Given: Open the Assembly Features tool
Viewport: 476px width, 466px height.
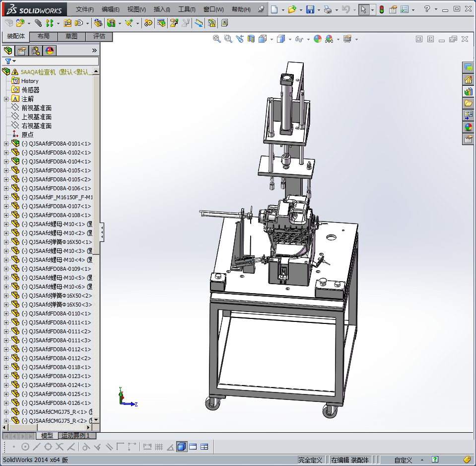Looking at the screenshot, I should 111,23.
